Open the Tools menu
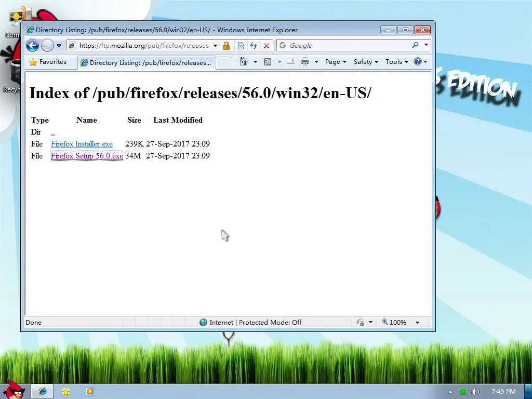The height and width of the screenshot is (399, 532). [x=396, y=62]
